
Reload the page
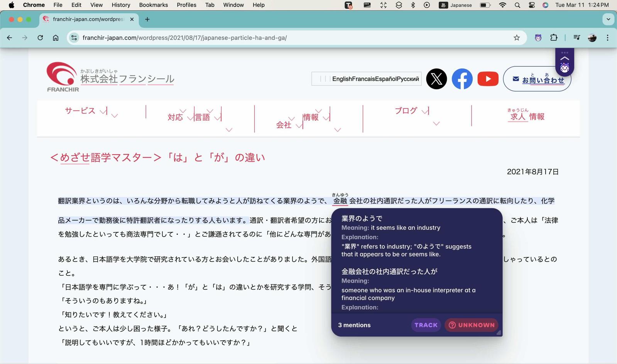click(40, 37)
